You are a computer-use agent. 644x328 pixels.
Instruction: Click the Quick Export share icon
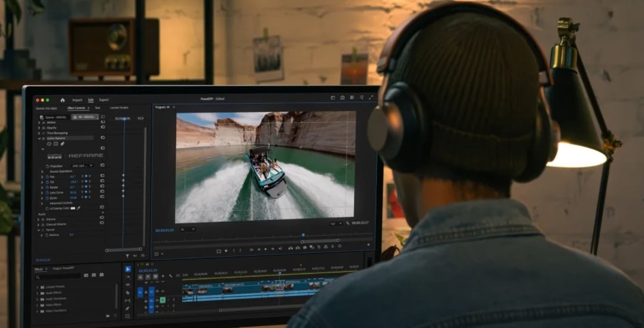click(342, 98)
